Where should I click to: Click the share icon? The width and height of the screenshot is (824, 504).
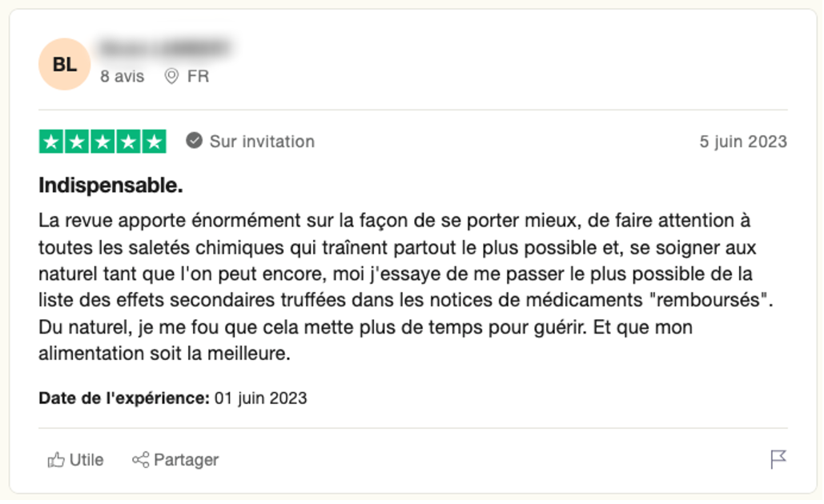tap(141, 460)
